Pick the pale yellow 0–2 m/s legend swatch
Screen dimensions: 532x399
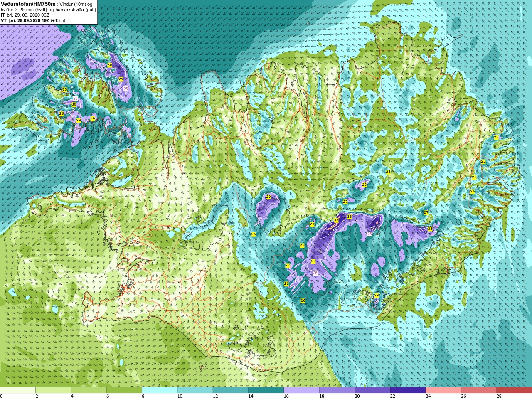(17, 390)
